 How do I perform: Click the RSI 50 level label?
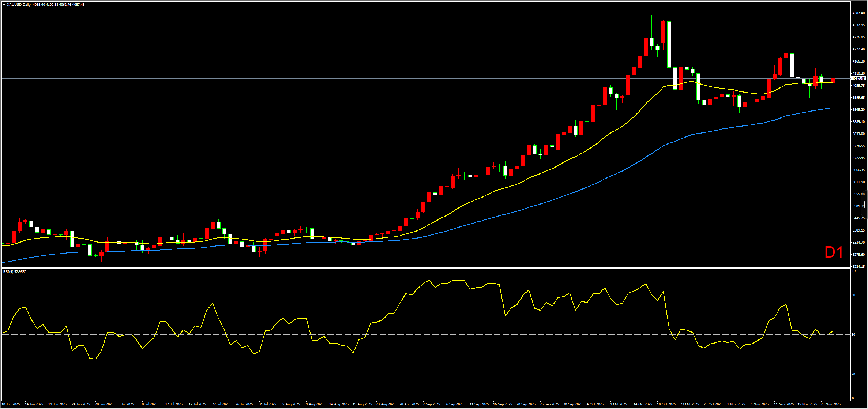click(853, 335)
